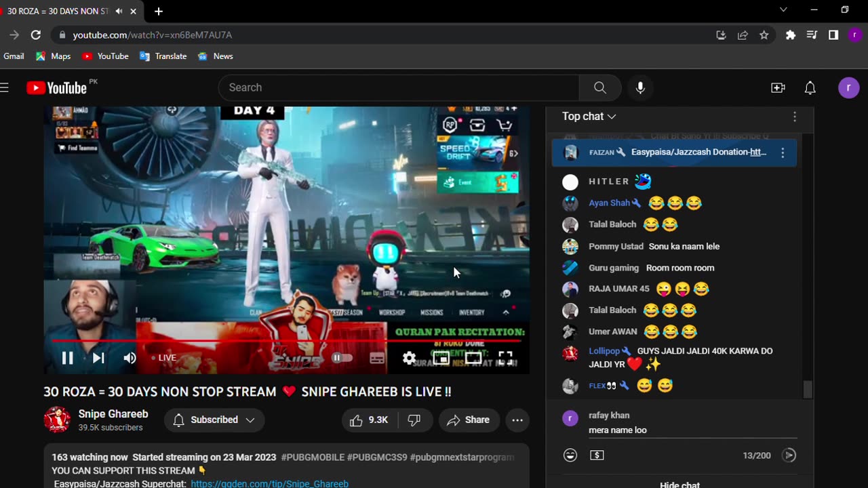Screen dimensions: 868x488
Task: Focus the YouTube Search box
Action: 399,87
